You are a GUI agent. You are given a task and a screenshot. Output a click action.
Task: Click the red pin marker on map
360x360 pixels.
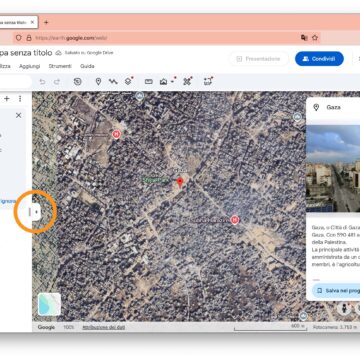[x=180, y=183]
